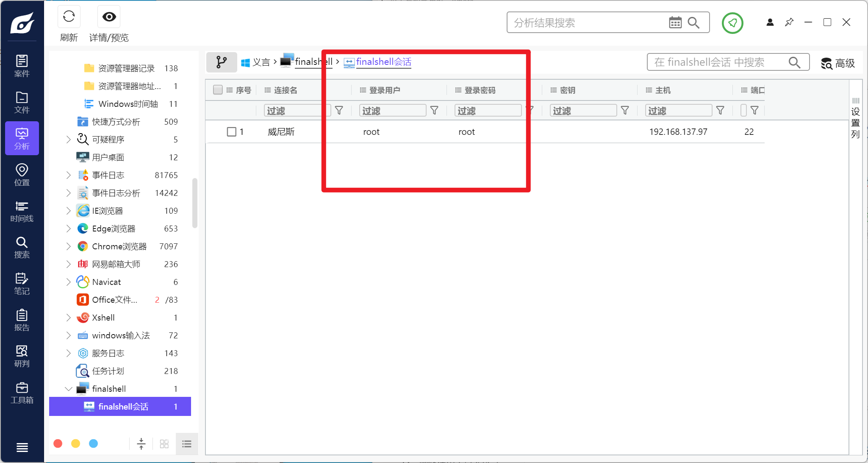Switch to the 案件 case sidebar tab
Viewport: 868px width, 463px height.
[x=22, y=66]
